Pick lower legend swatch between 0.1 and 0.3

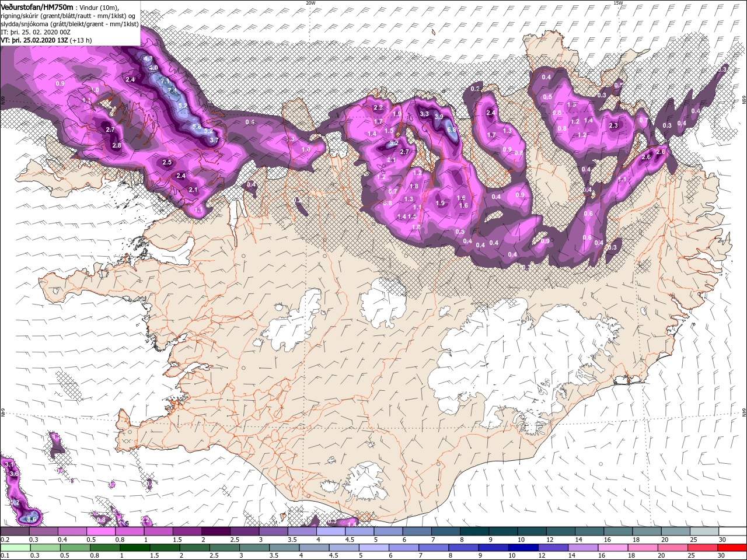coord(15,548)
